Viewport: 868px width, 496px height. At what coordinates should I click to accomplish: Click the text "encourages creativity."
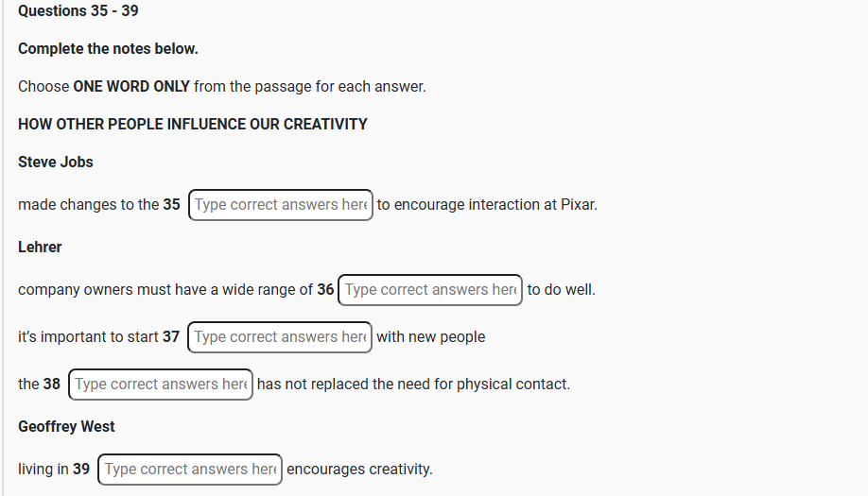tap(359, 470)
